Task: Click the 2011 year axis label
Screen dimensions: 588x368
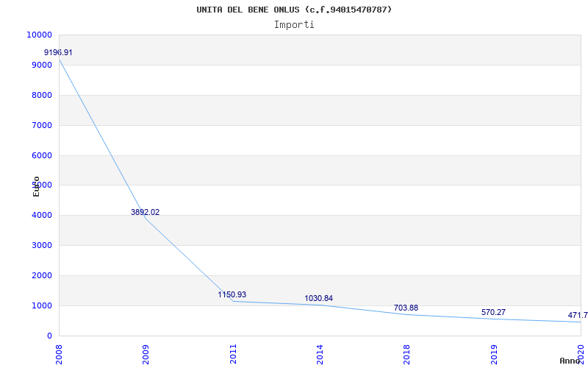Action: 233,355
